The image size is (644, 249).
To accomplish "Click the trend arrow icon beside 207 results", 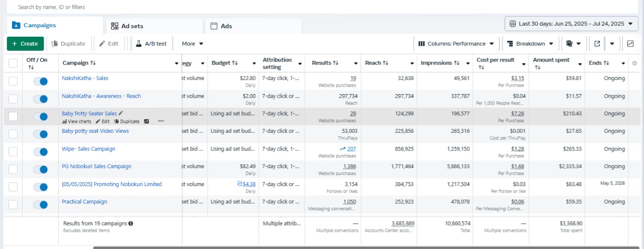I will tap(343, 149).
